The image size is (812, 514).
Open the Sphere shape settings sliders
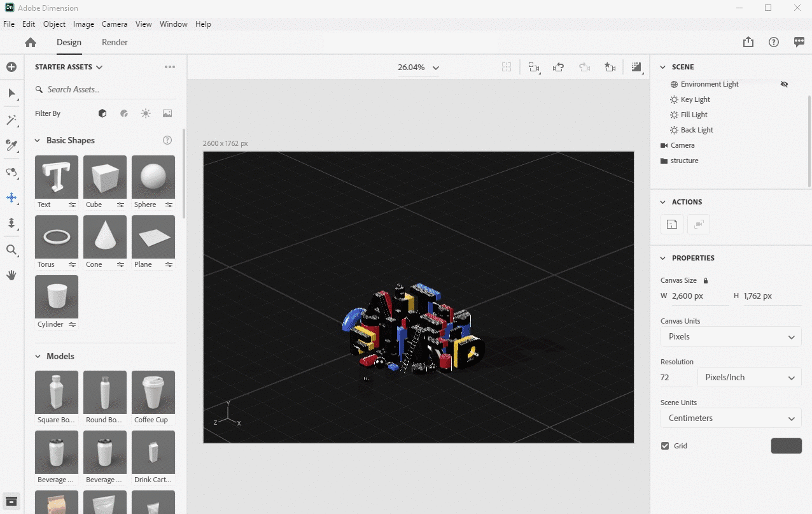[169, 204]
